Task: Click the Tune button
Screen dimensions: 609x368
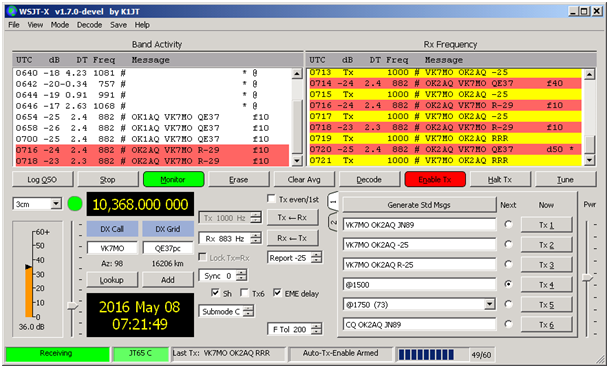Action: [566, 180]
